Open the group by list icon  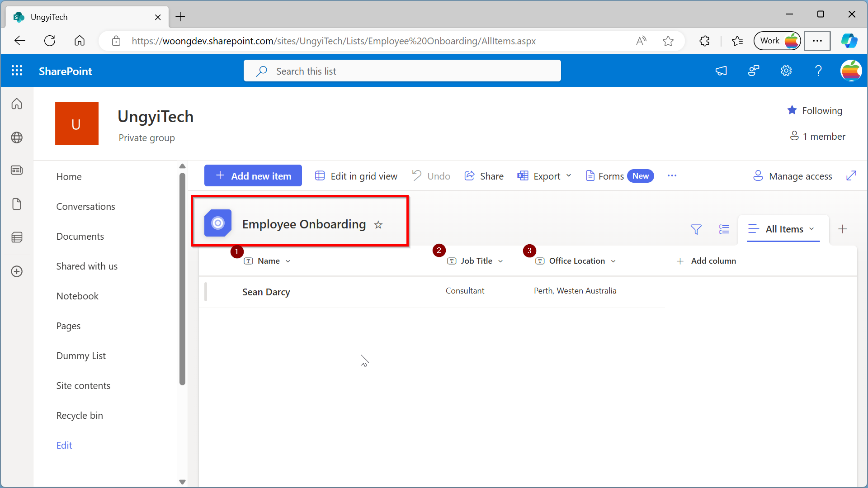(x=724, y=229)
